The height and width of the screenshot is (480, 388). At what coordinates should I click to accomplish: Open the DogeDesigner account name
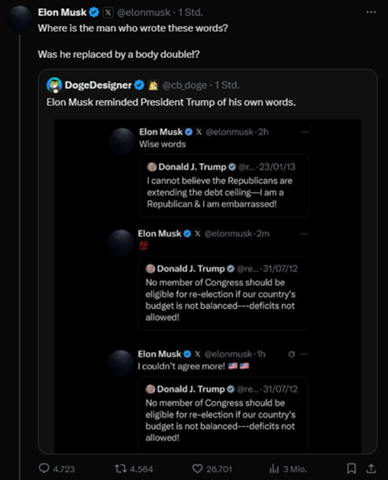pyautogui.click(x=98, y=85)
